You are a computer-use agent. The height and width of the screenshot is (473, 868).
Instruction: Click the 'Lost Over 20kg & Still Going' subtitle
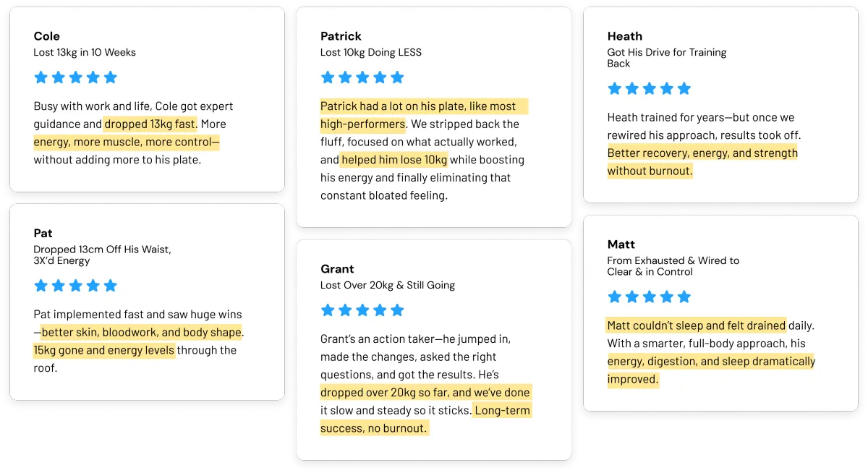click(x=388, y=285)
